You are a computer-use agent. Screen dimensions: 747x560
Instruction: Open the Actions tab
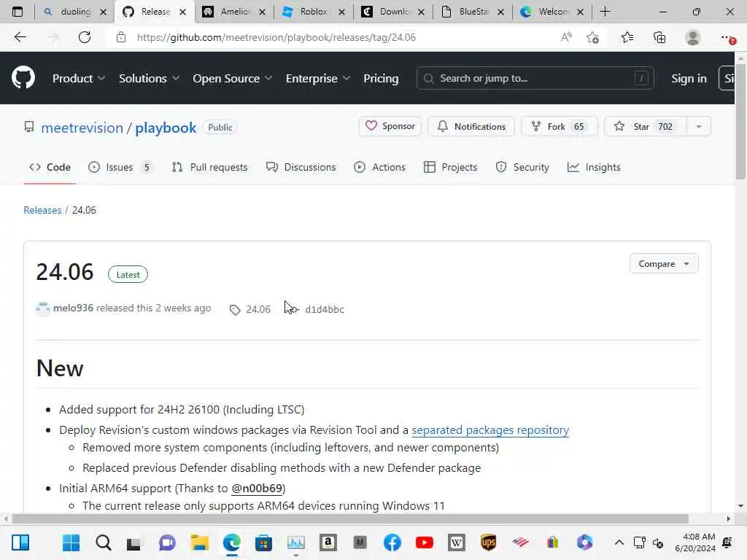(x=379, y=167)
